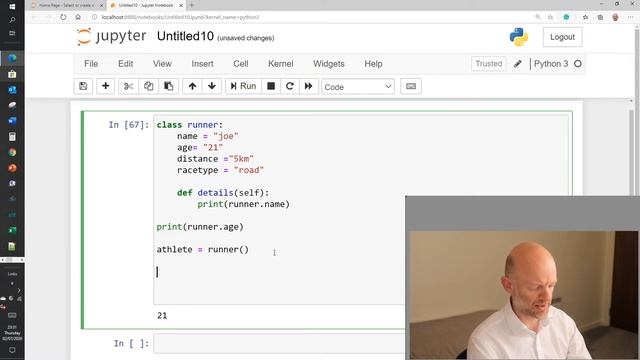The width and height of the screenshot is (640, 360).
Task: Paste cells below icon
Action: 169,86
